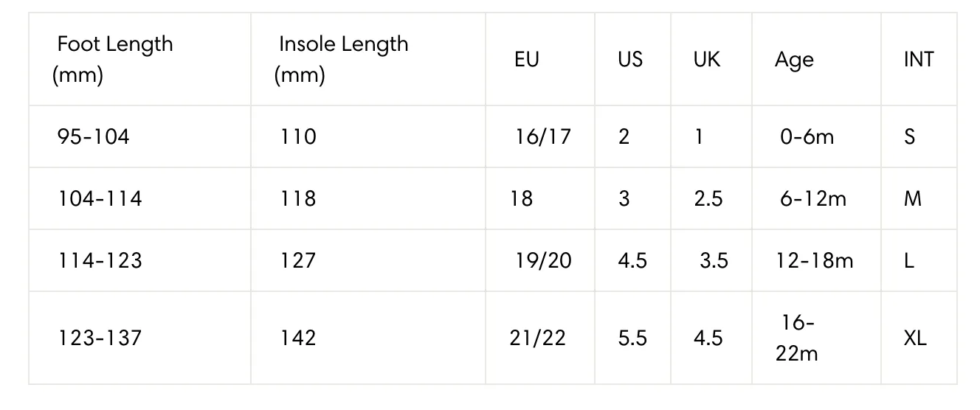
Task: Select the insole length value 142
Action: pyautogui.click(x=298, y=338)
